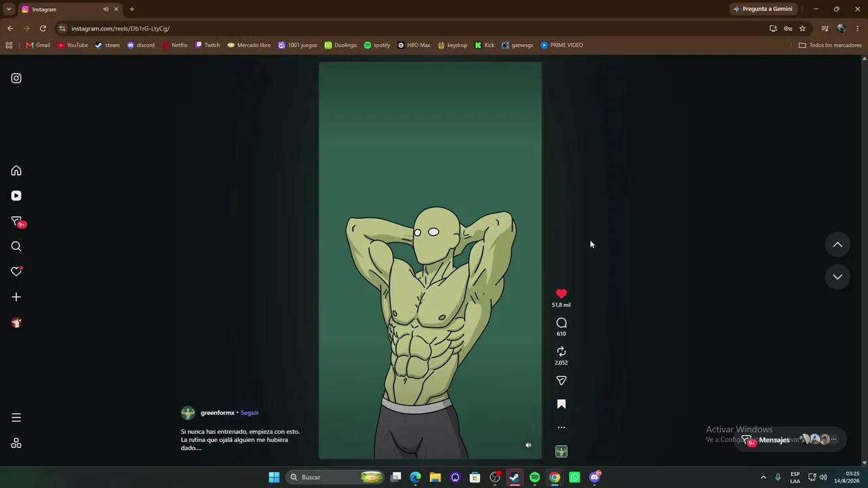This screenshot has height=488, width=868.
Task: Share the reel via paper plane icon
Action: (x=561, y=381)
